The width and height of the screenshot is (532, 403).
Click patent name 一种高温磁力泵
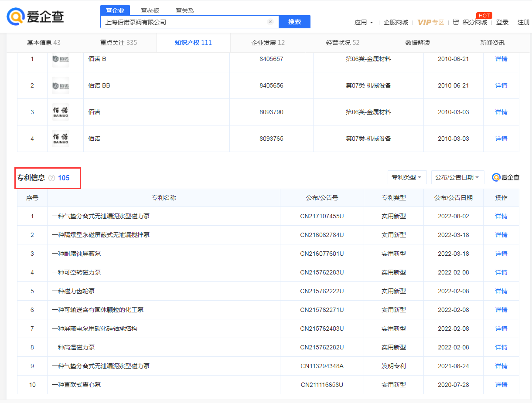click(x=73, y=347)
